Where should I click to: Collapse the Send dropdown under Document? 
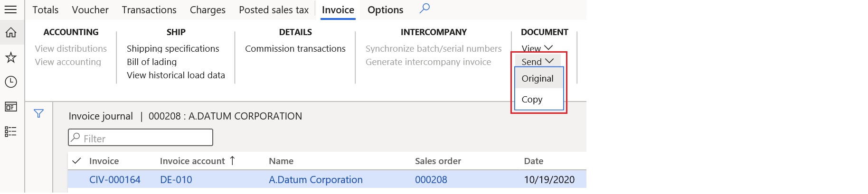click(x=537, y=62)
